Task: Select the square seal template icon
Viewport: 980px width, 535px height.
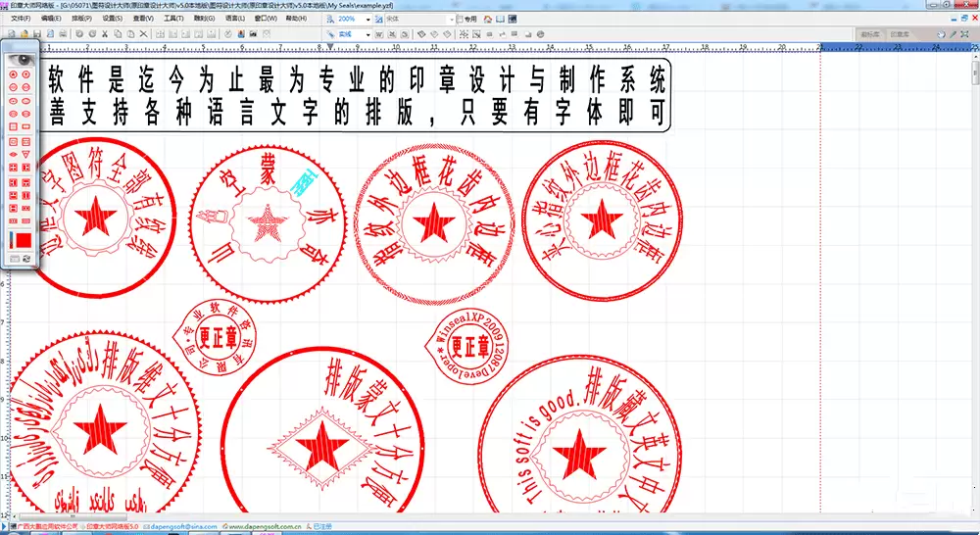Action: point(13,126)
